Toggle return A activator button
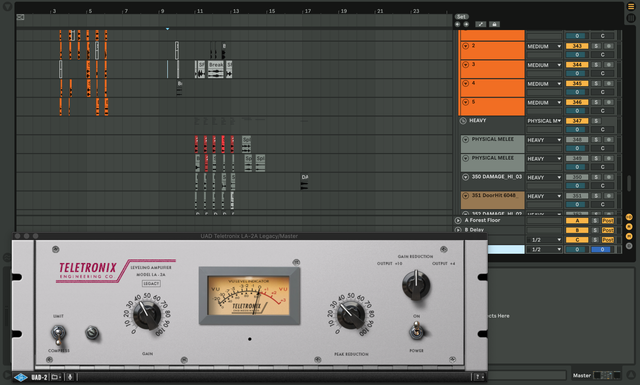The image size is (640, 385). pyautogui.click(x=577, y=220)
